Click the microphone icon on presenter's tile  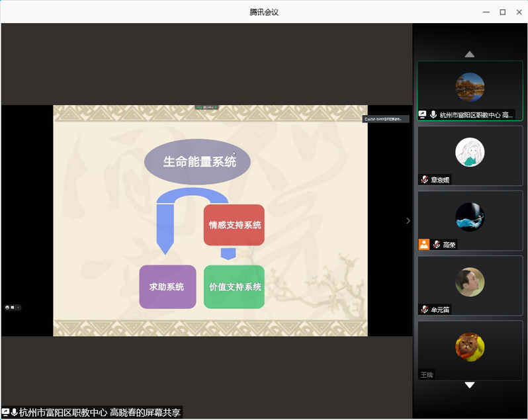433,114
